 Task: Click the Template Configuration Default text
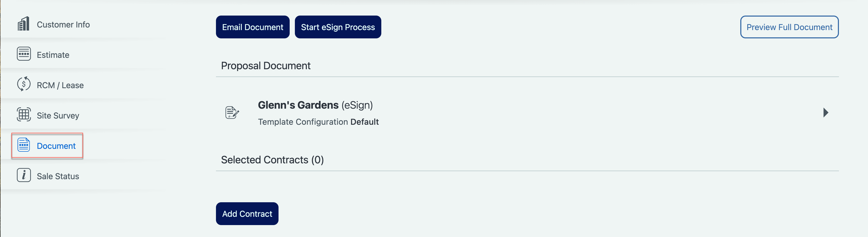(x=318, y=122)
